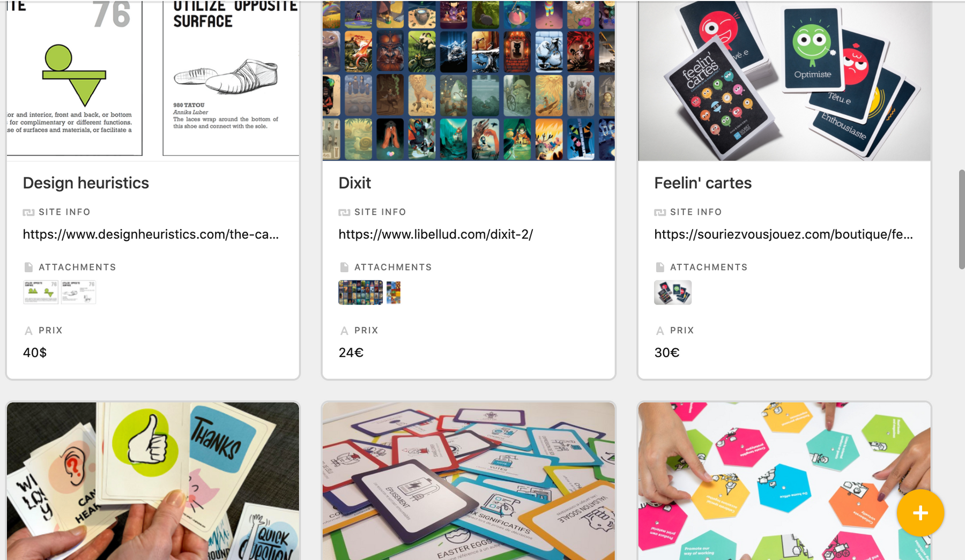Open the small second Dixit attachment
This screenshot has height=560, width=965.
(394, 293)
